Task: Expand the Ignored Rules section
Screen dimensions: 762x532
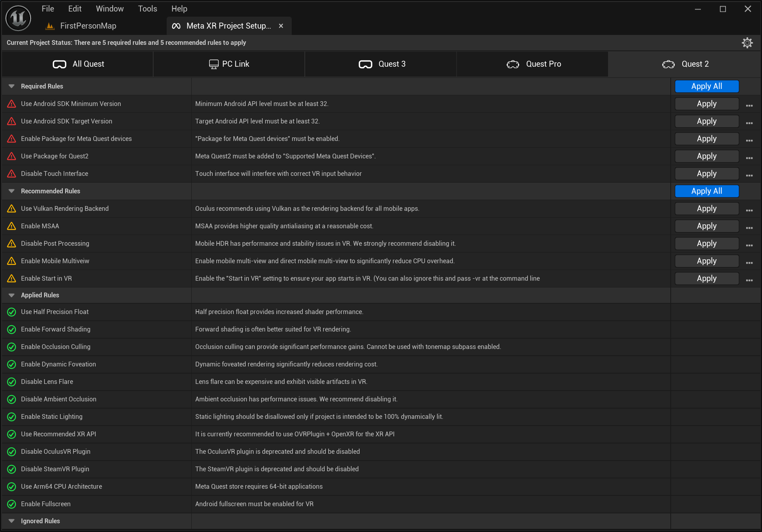Action: point(11,520)
